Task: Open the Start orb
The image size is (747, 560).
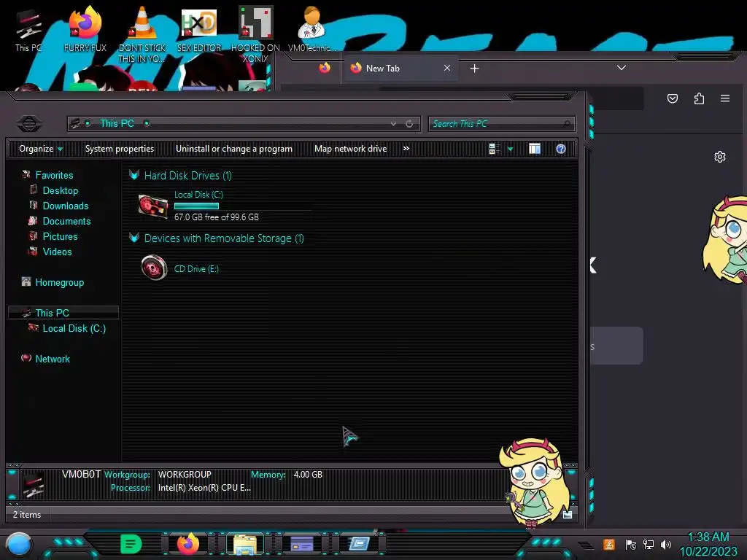Action: (x=18, y=544)
